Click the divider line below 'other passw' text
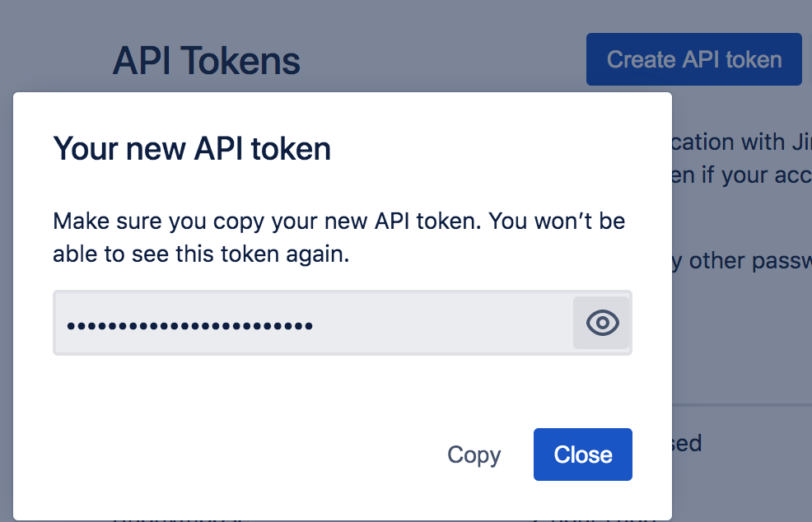Screen dimensions: 812x522 [741, 404]
